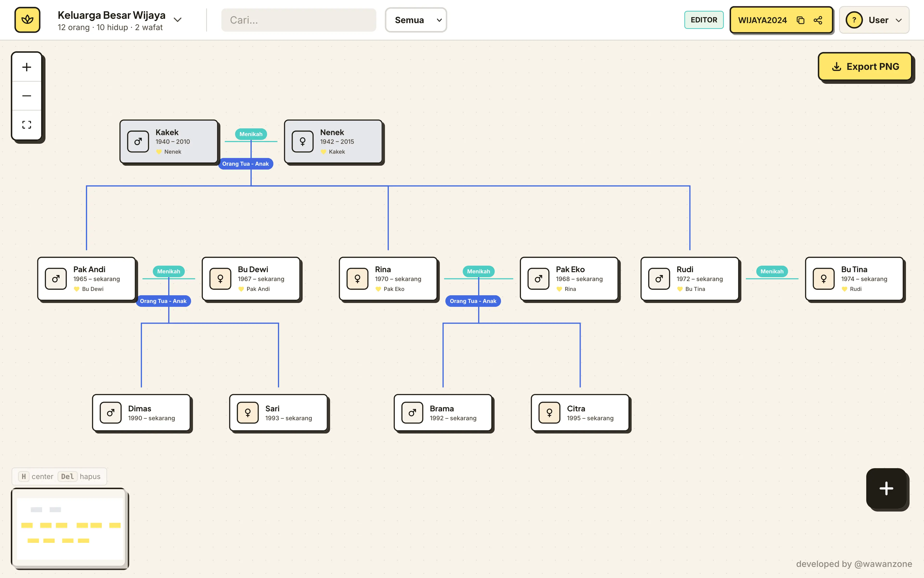
Task: Click the 12 orang · 10 hidup · 2 wafat summary
Action: point(110,27)
